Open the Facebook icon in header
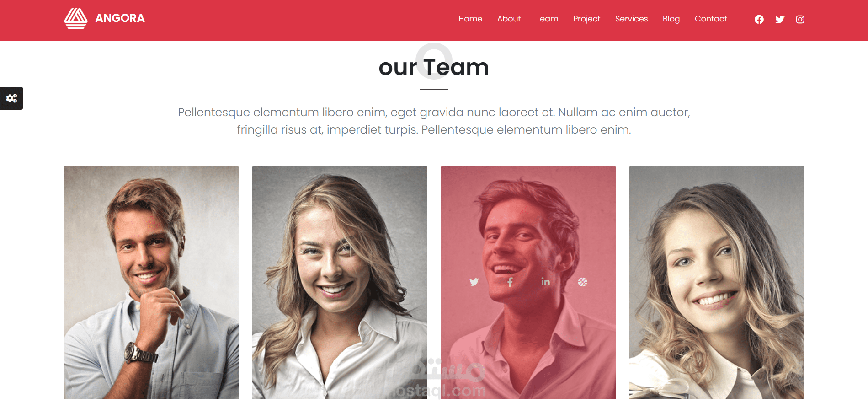868x408 pixels. click(759, 19)
